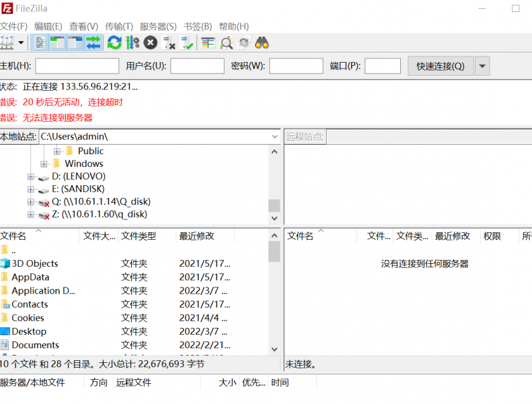
Task: Click the cancel current operation icon
Action: [150, 43]
